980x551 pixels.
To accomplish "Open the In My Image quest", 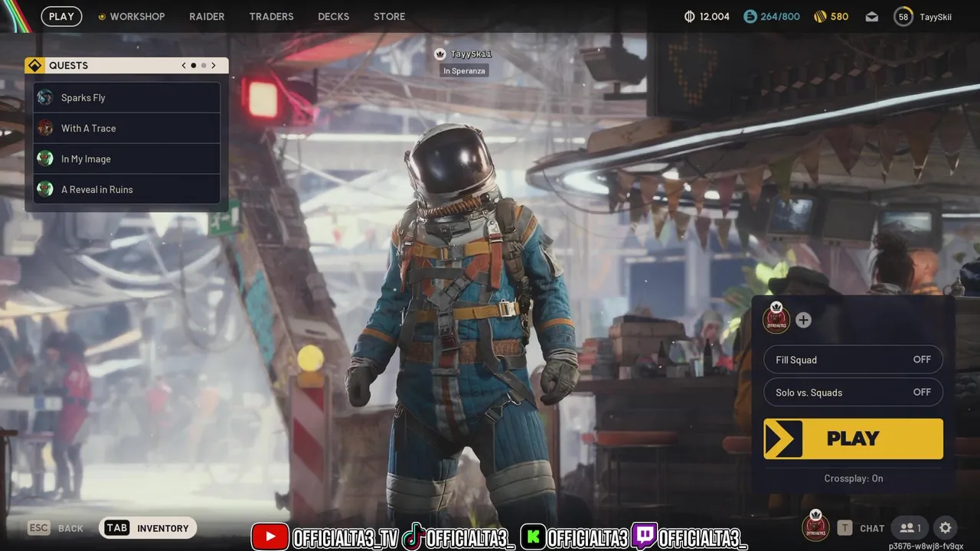I will (127, 158).
